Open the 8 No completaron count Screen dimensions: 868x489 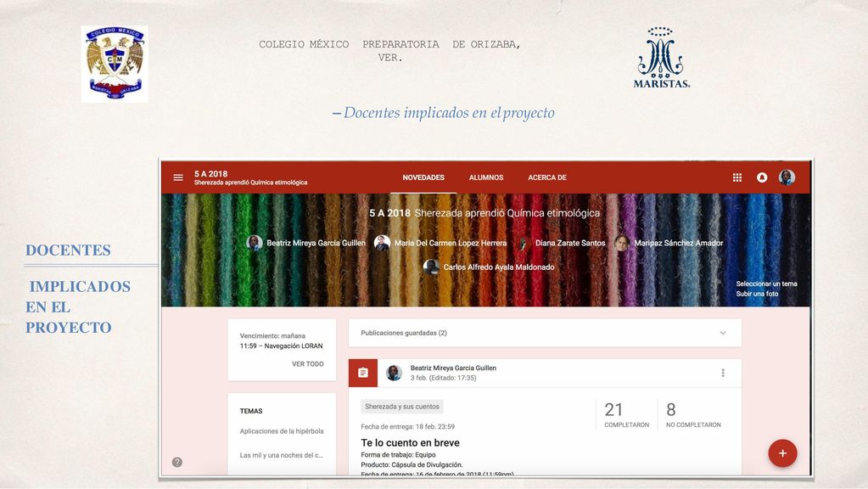[x=693, y=415]
